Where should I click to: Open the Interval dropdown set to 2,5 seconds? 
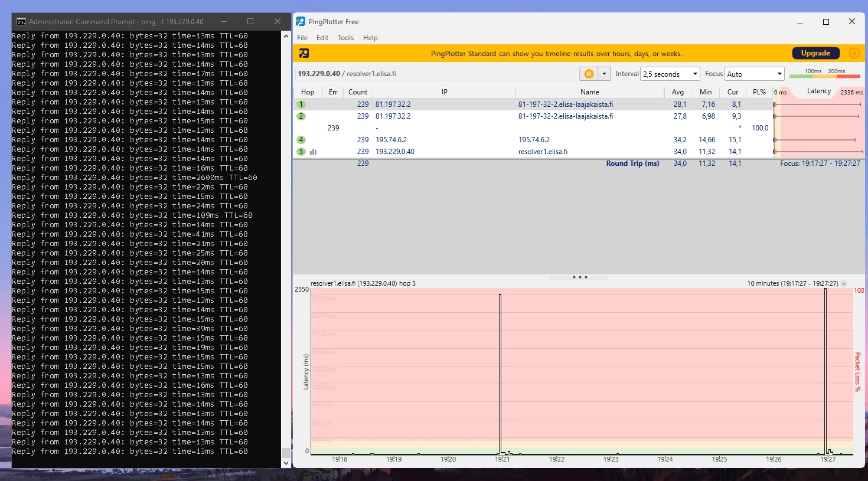coord(670,74)
